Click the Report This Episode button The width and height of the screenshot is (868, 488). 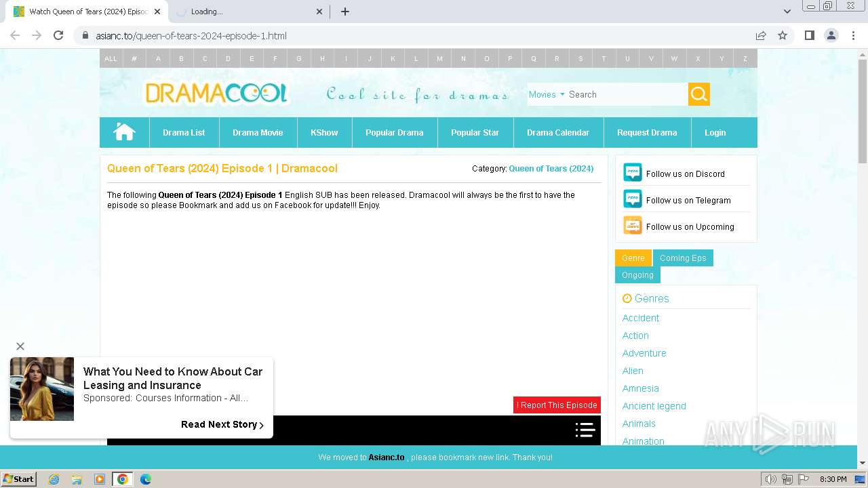[557, 405]
